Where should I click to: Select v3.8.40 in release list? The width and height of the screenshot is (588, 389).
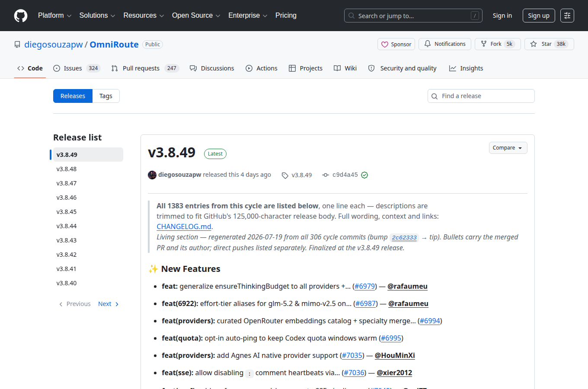[x=88, y=283]
